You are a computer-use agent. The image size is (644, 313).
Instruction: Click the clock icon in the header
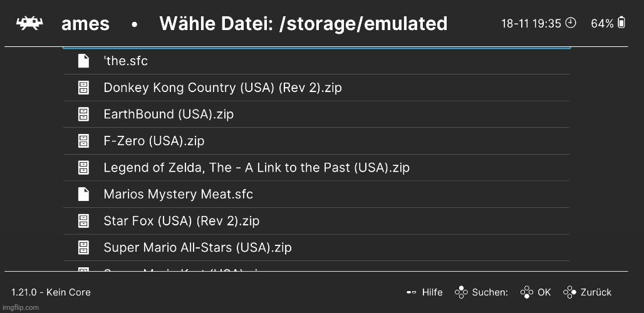coord(571,23)
